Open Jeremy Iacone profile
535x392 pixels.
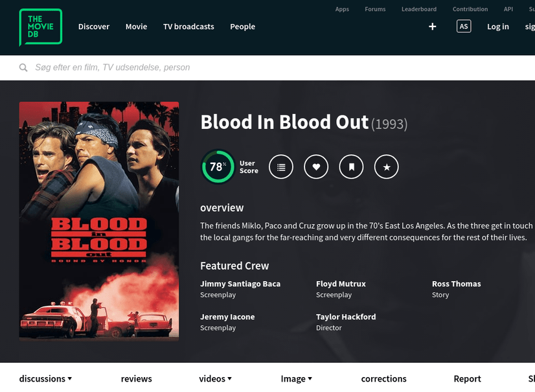pos(227,317)
